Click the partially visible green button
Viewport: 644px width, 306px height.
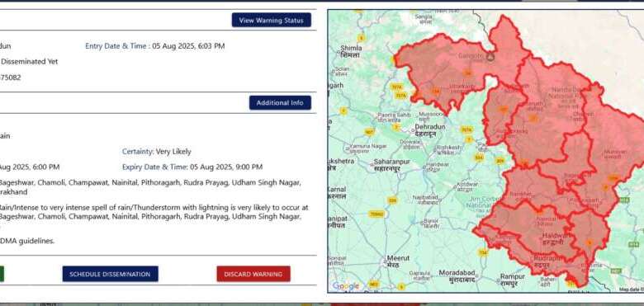pyautogui.click(x=2, y=274)
